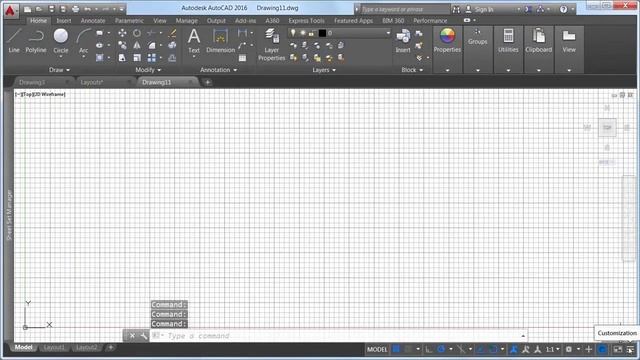Expand the Draw panel
This screenshot has width=640, height=360.
(x=59, y=70)
